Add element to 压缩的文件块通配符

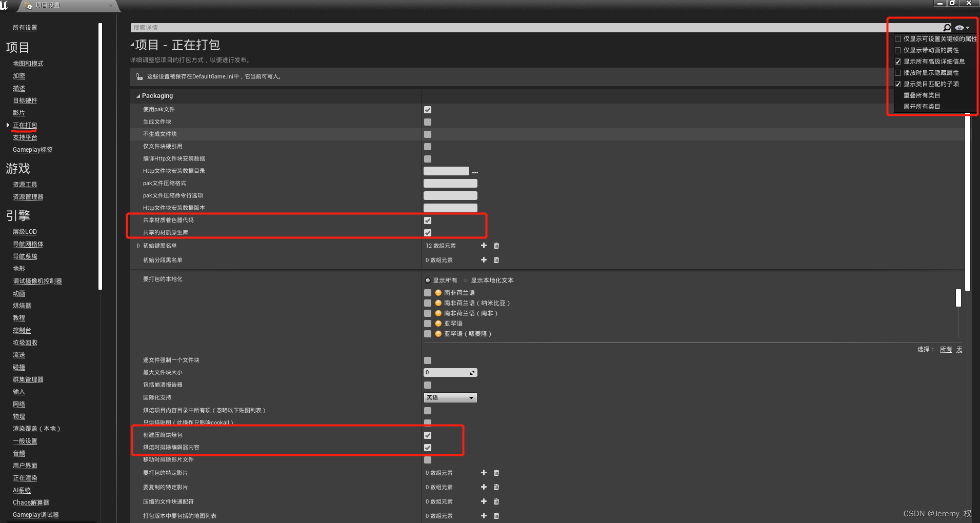[x=484, y=501]
